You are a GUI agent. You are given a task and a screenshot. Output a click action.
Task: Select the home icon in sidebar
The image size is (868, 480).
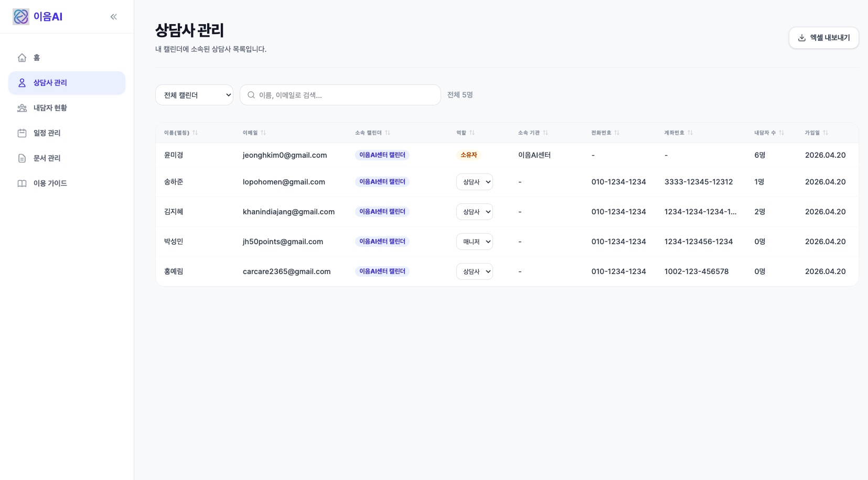point(22,58)
